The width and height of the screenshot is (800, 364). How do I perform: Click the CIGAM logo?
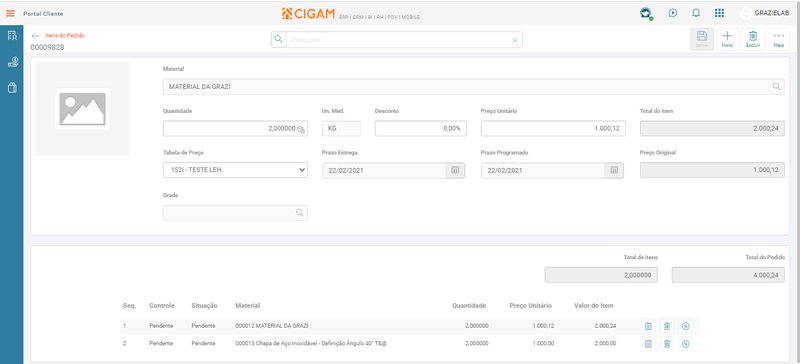(308, 13)
